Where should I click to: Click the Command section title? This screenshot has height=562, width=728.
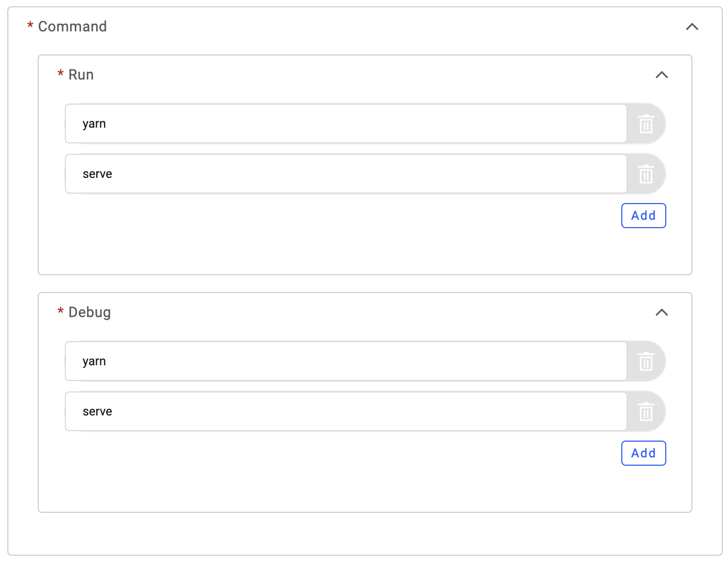pos(72,27)
